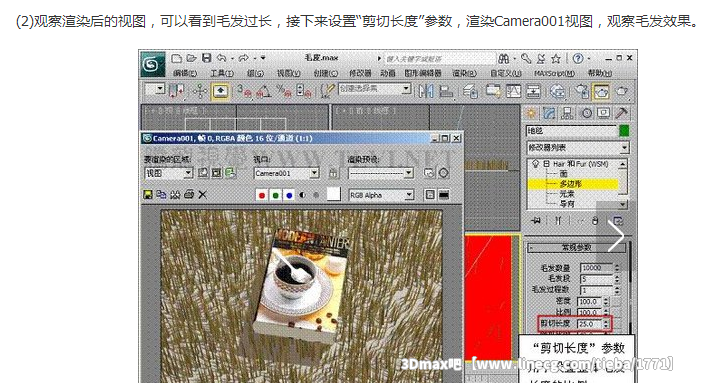713x383 pixels.
Task: Toggle the alpha channel display
Action: click(302, 195)
